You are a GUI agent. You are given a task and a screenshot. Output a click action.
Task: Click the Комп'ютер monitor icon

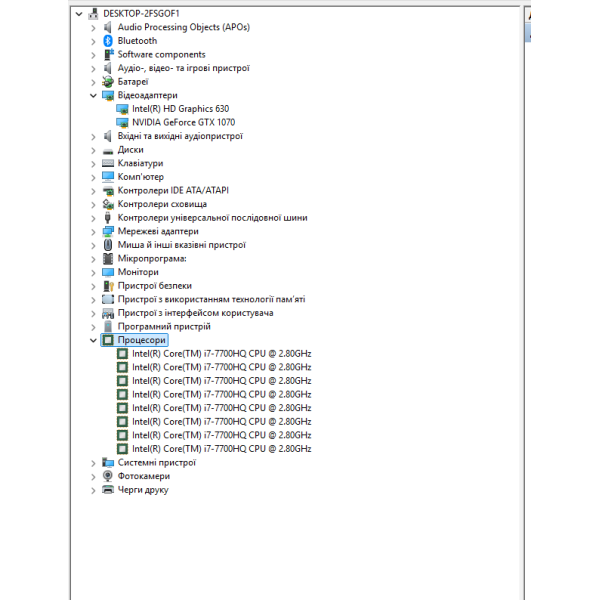pos(108,177)
